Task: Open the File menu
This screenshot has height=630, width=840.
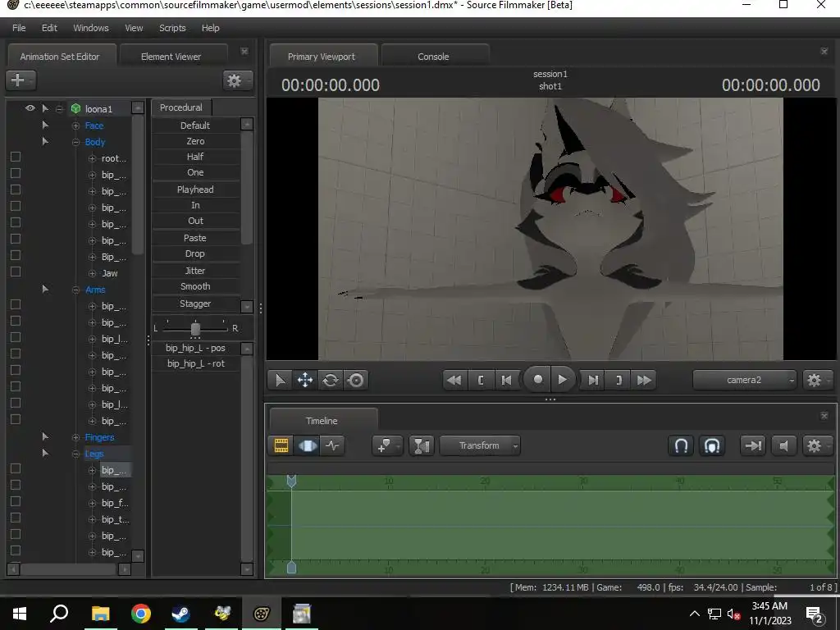Action: click(x=19, y=28)
